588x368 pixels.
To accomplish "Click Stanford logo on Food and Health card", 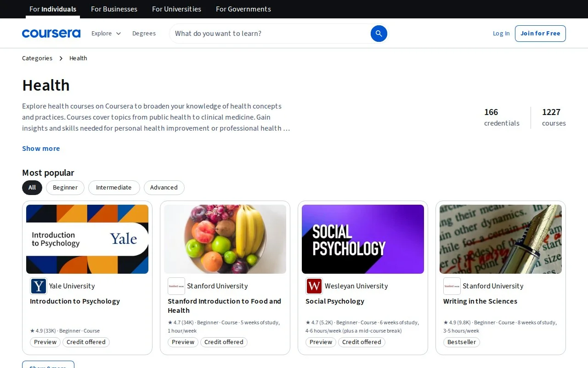I will tap(176, 286).
